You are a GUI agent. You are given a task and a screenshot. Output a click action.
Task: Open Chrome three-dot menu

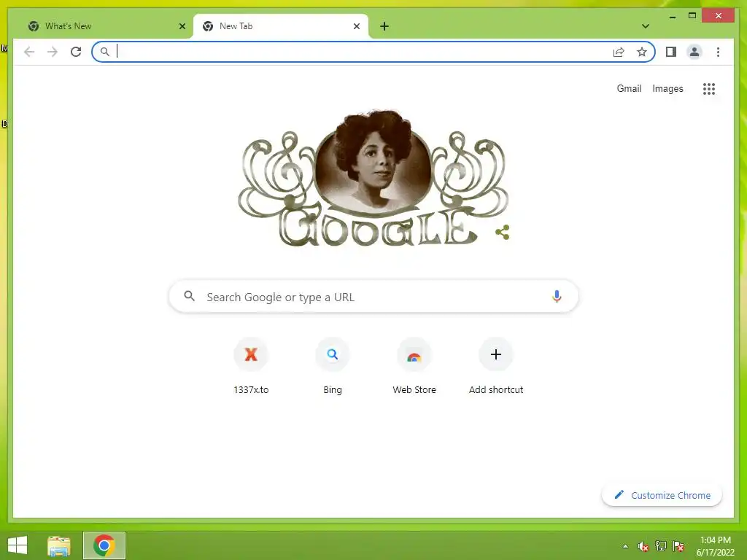tap(718, 52)
